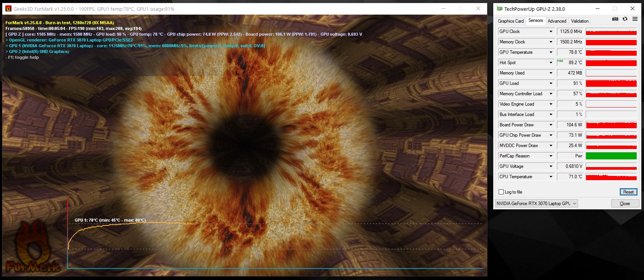Expand the Memory Clock sensor dropdown

coord(551,42)
